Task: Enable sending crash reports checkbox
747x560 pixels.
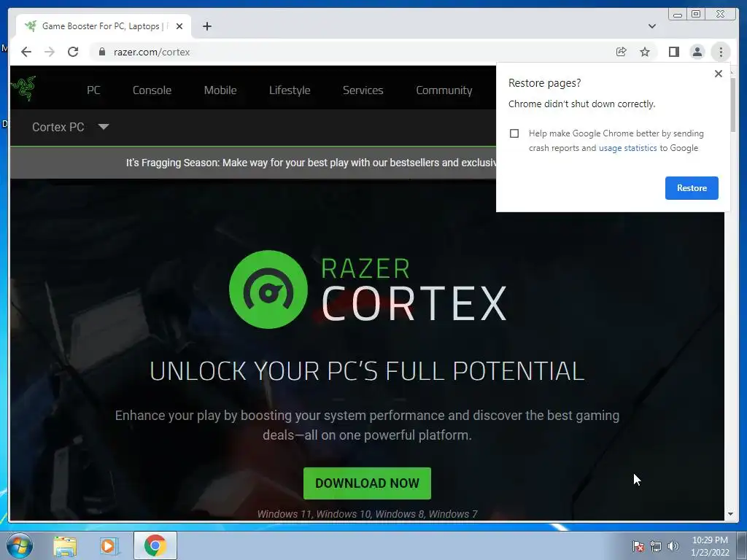Action: [514, 133]
